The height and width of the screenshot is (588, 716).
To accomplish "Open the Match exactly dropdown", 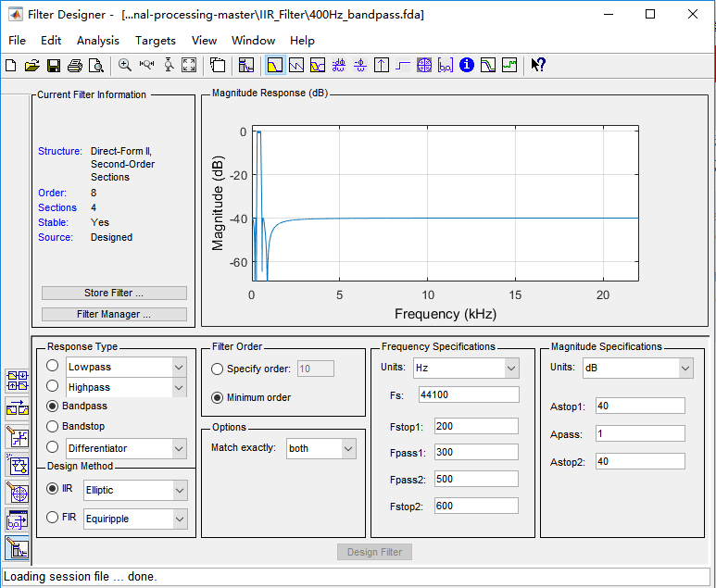I will 348,449.
